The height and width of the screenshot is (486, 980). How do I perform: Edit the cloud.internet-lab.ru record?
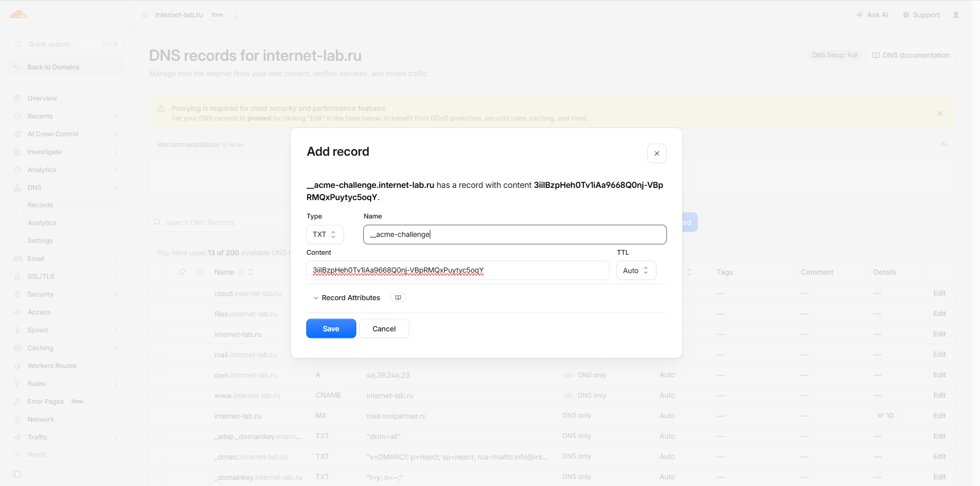[940, 293]
